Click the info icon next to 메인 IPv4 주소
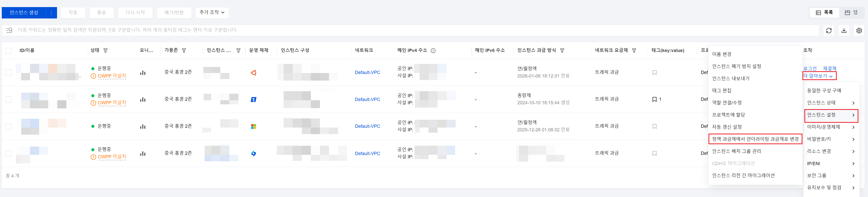This screenshot has width=868, height=197. point(433,51)
